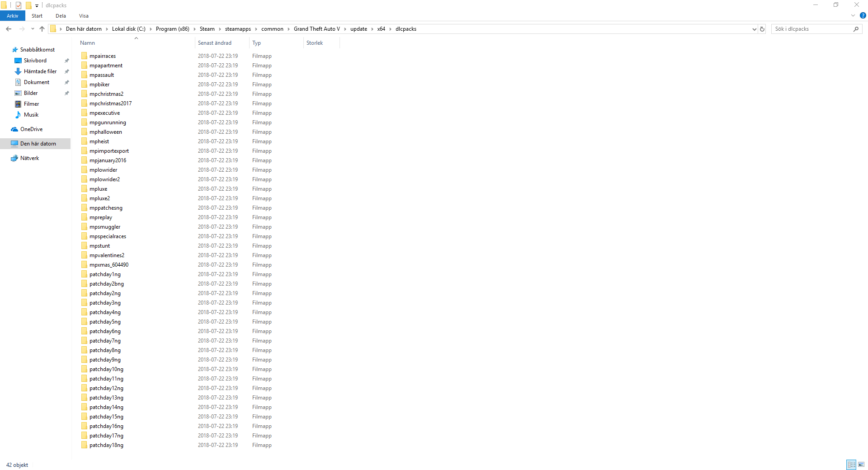Viewport: 868px width, 470px height.
Task: Select the patchday10ng folder name
Action: coord(106,369)
